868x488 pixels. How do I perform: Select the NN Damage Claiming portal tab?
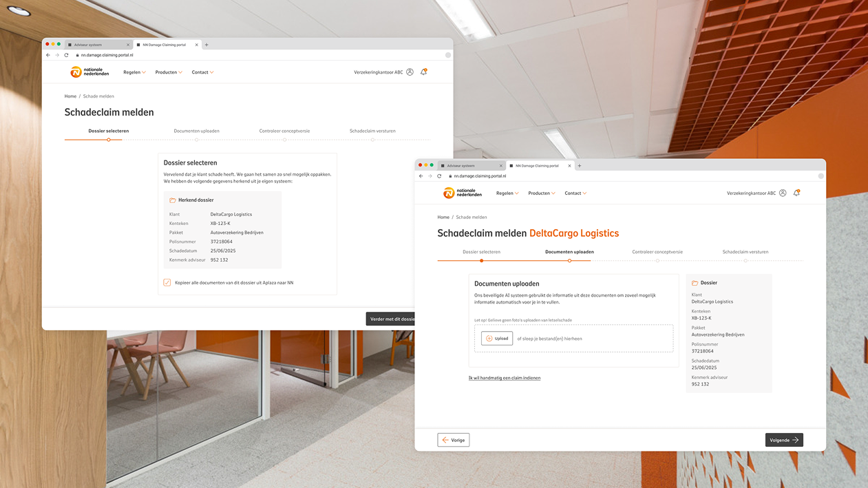[x=536, y=165]
